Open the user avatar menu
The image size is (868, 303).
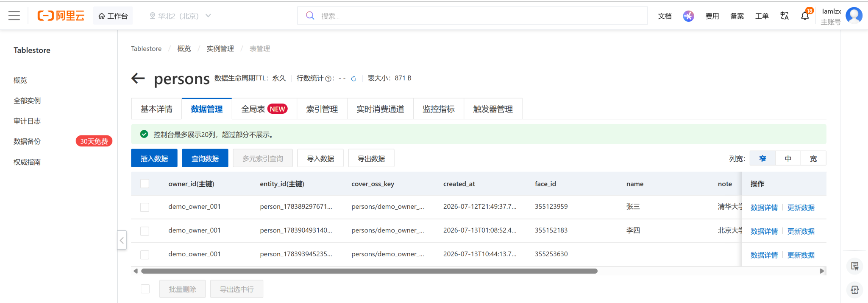tap(854, 16)
